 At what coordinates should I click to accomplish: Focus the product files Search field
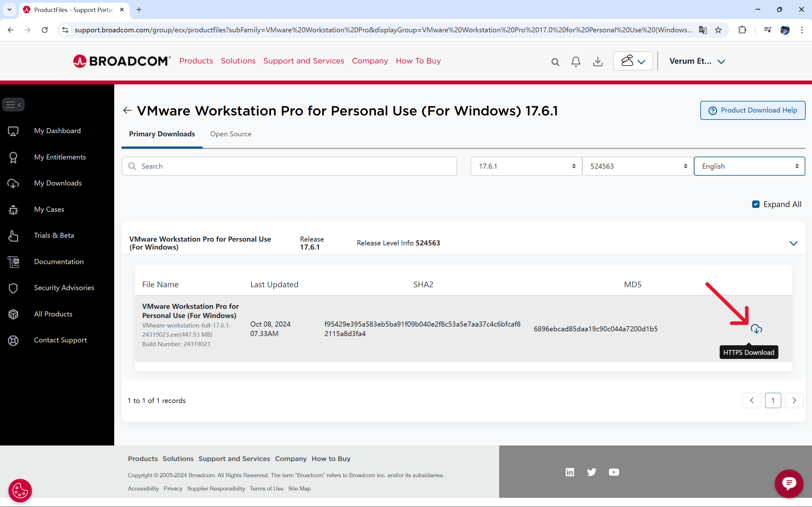click(x=289, y=166)
